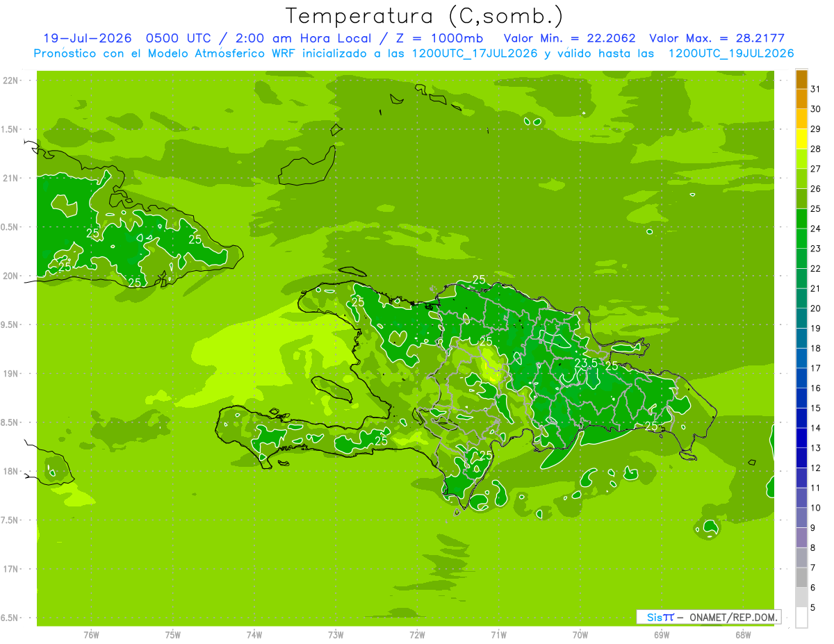Click the blue colorbar segment between 14 and 15
834x644 pixels.
[x=801, y=418]
